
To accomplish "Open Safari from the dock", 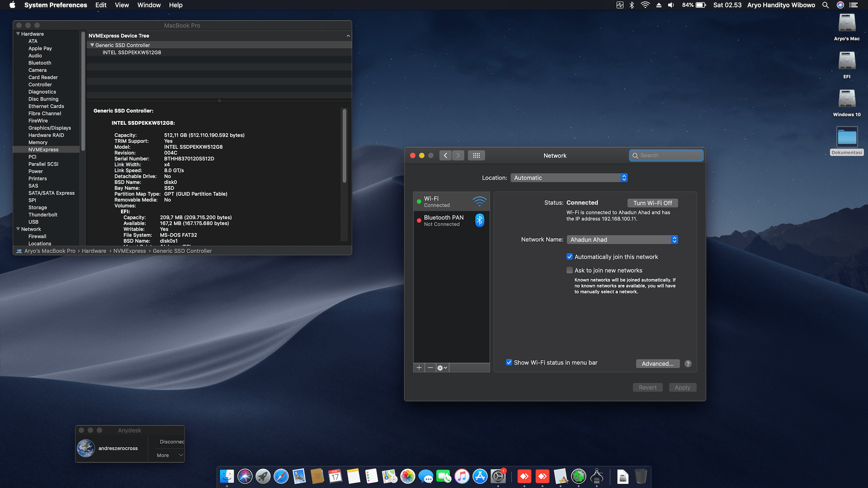I will click(281, 476).
